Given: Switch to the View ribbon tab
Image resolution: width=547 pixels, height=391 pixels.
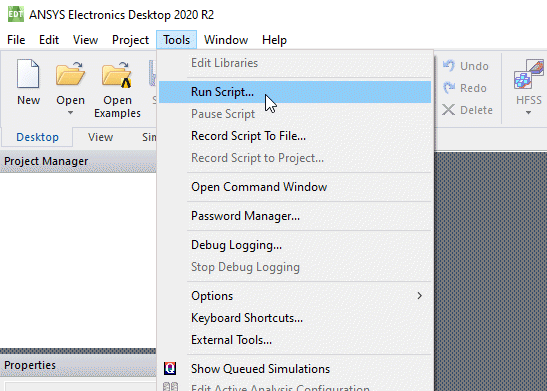Looking at the screenshot, I should point(100,137).
